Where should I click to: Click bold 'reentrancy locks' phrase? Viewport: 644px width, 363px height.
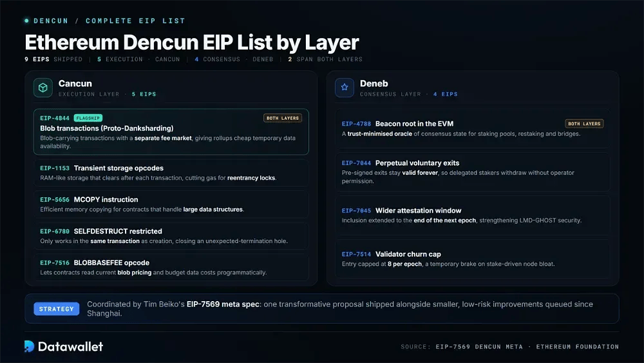coord(251,178)
